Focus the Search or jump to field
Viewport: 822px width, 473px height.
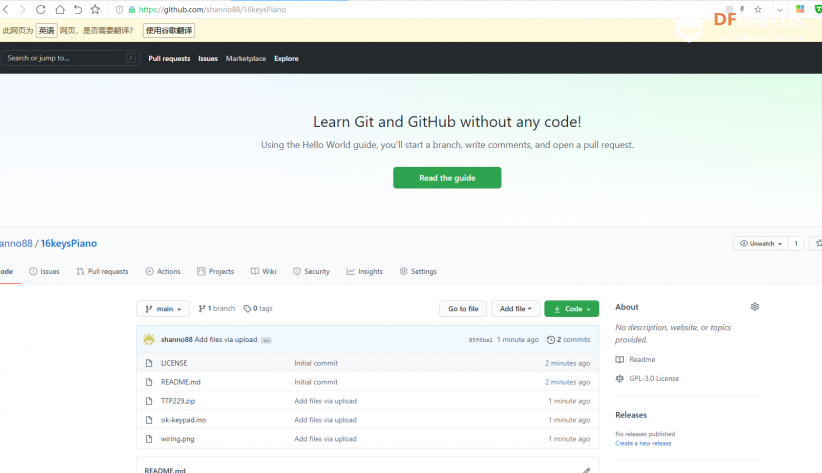pos(70,58)
